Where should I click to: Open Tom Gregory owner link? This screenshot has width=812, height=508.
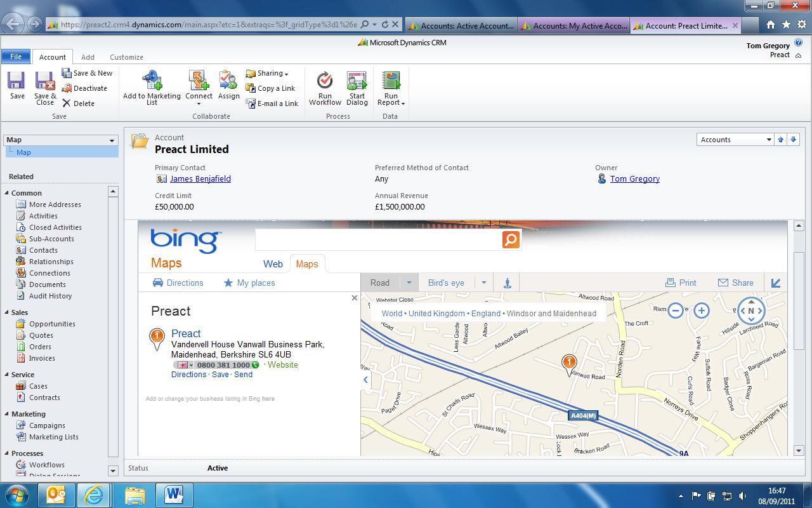(635, 179)
